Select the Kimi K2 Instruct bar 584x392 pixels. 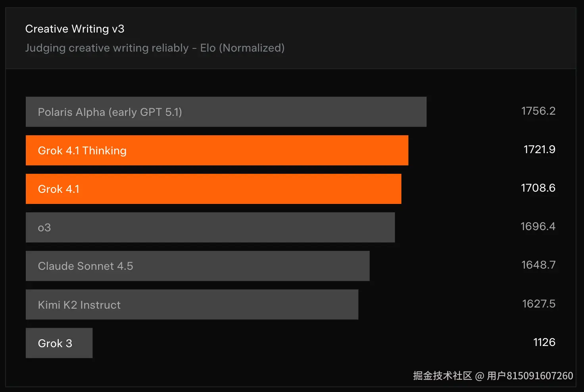click(192, 304)
